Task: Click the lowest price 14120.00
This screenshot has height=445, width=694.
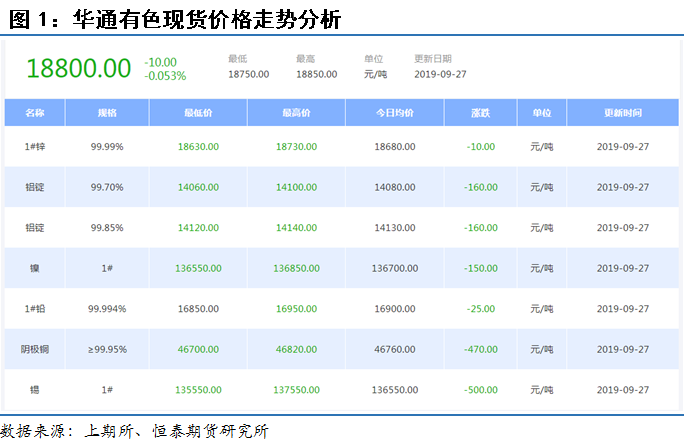Action: (198, 228)
